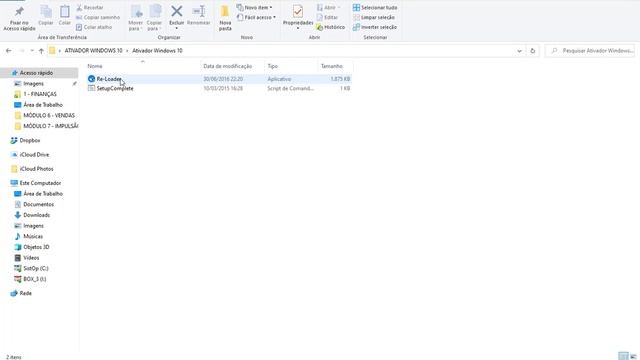This screenshot has height=360, width=640.
Task: Switch to large icons view in status bar
Action: click(633, 356)
